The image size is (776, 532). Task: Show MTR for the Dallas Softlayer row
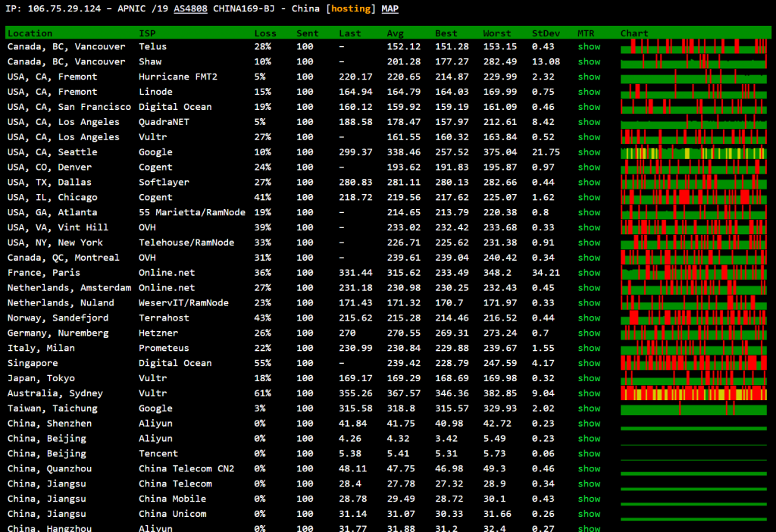click(x=589, y=182)
